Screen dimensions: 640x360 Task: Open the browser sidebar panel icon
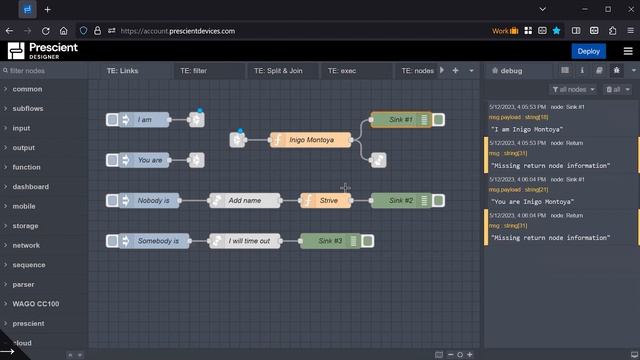click(x=576, y=31)
